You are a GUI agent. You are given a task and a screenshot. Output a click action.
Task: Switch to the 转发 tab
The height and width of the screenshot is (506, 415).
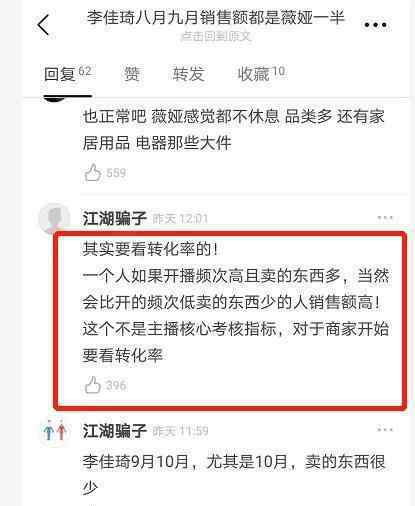188,74
